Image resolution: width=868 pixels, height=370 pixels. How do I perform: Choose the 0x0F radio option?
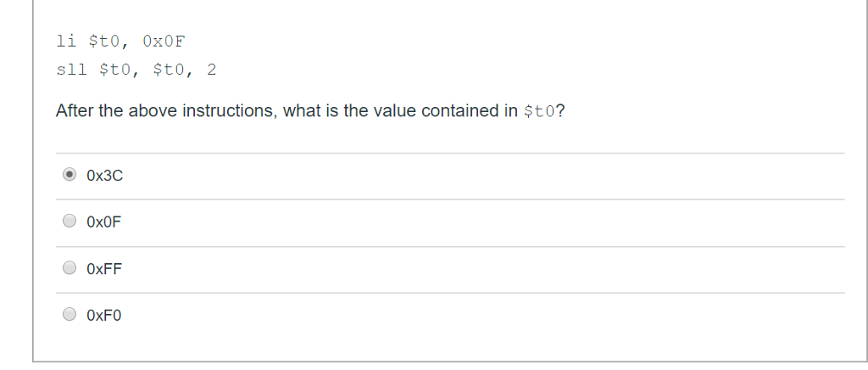coord(70,221)
